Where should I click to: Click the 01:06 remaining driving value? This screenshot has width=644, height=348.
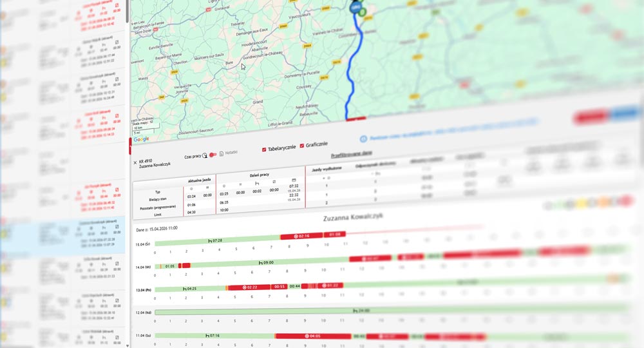point(191,204)
